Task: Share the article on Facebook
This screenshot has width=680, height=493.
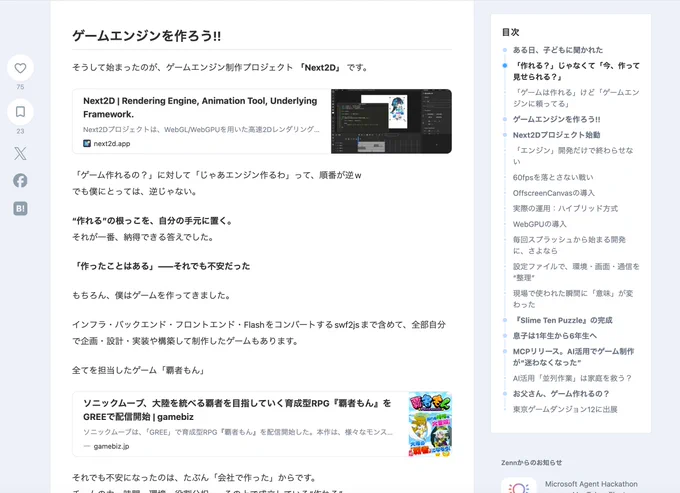Action: 20,180
